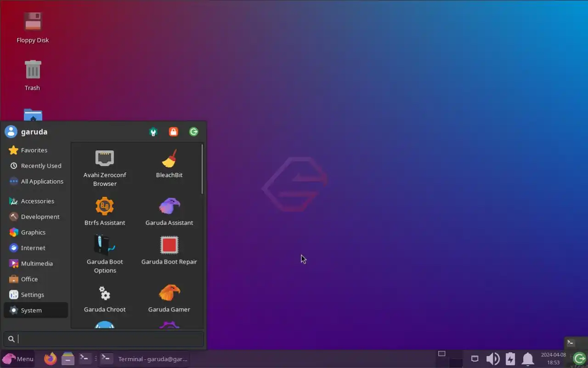Select the first workspace in the switcher
The image size is (588, 368).
(x=441, y=359)
